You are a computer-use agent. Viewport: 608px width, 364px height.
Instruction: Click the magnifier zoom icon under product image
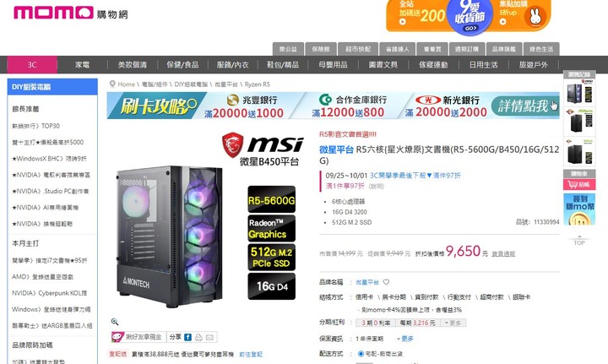point(114,322)
